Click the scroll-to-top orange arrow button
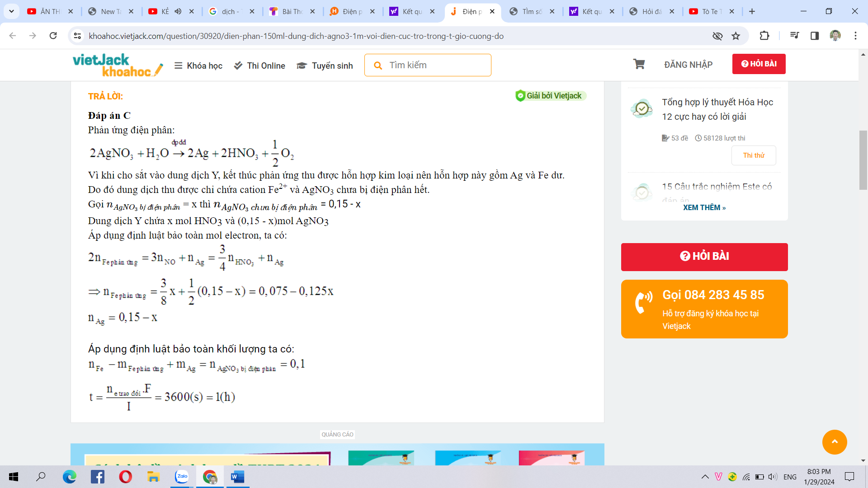Screen dimensions: 868x488 pyautogui.click(x=834, y=442)
